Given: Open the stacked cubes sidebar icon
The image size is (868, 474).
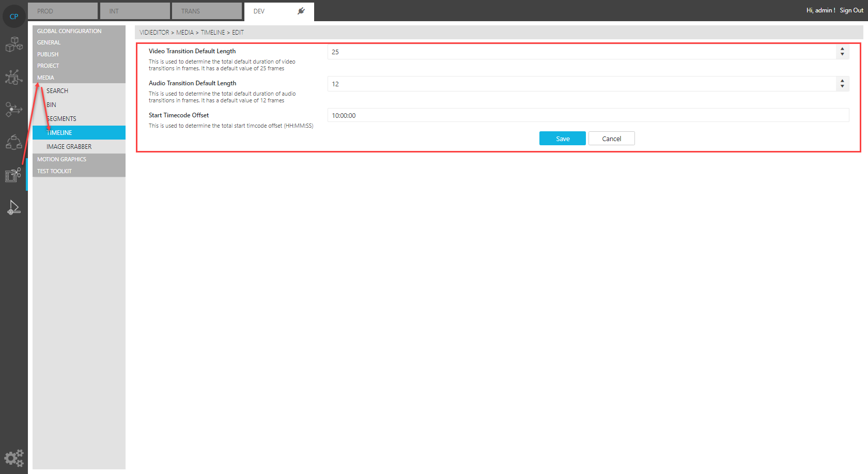Looking at the screenshot, I should (14, 44).
